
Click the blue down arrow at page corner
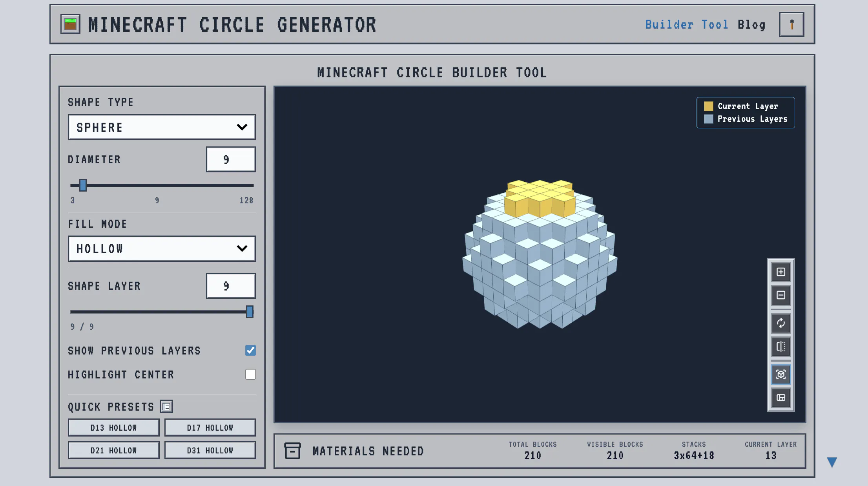point(832,462)
